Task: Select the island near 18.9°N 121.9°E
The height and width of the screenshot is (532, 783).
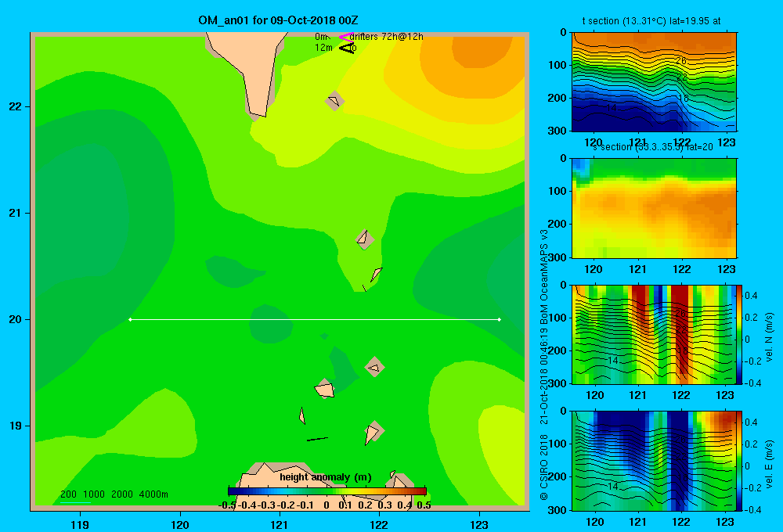Action: pos(373,432)
